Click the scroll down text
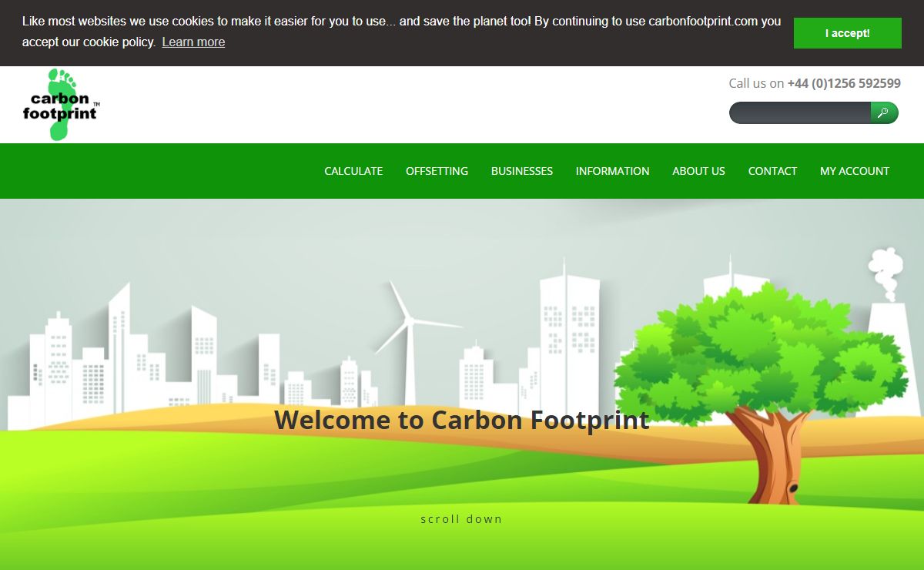 [461, 519]
